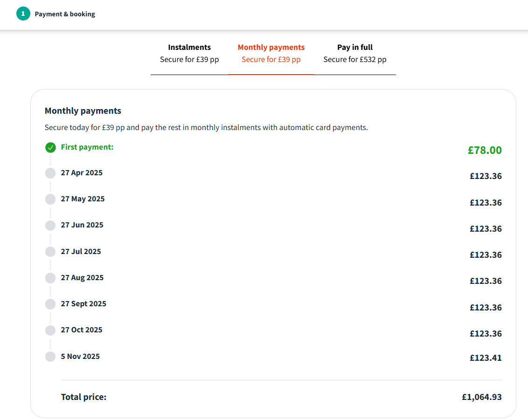Click the £123.36 amount for 27 Oct 2025
This screenshot has width=528, height=420.
click(486, 334)
